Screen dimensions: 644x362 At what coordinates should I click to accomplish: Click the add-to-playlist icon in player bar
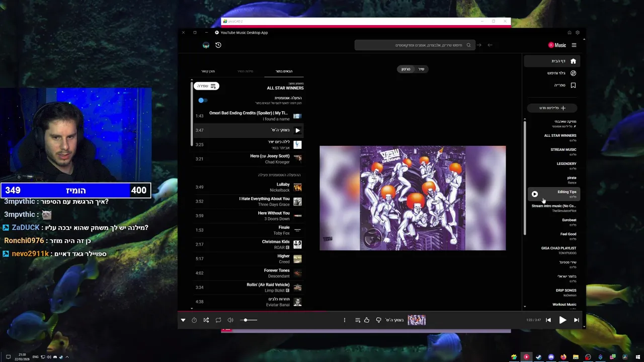pyautogui.click(x=358, y=320)
